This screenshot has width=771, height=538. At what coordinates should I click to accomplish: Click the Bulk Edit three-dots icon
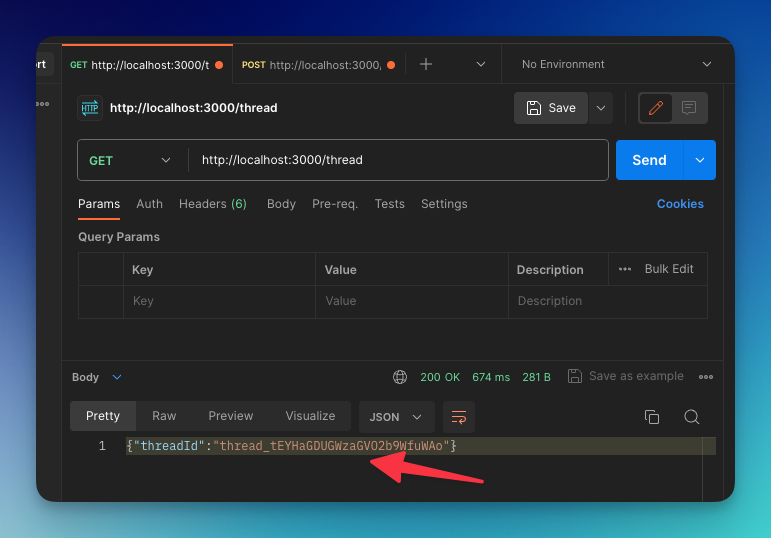[625, 269]
